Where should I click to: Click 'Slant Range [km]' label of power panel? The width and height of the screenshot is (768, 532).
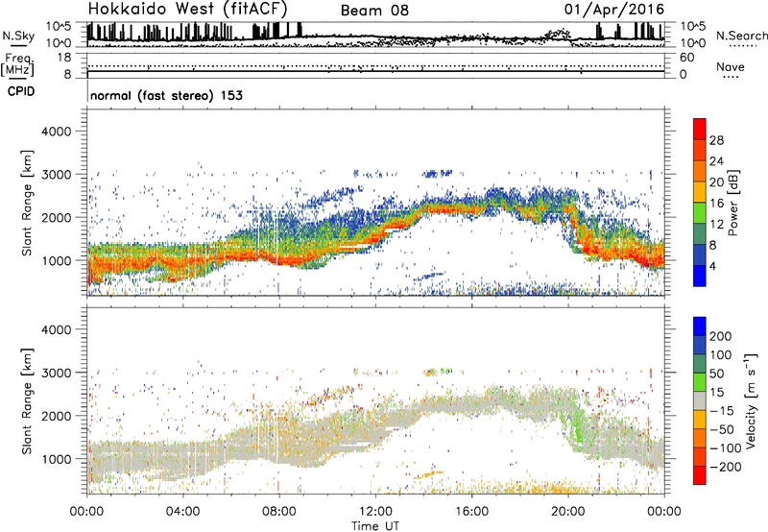(27, 203)
